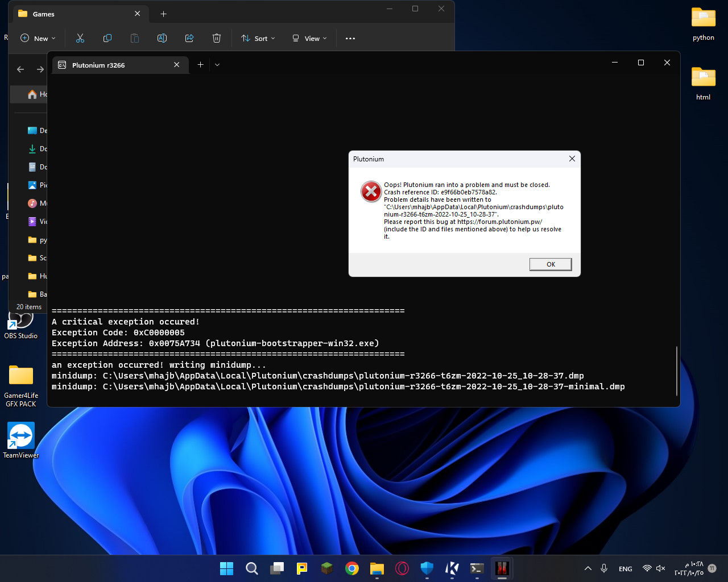Open the New dropdown in File Explorer
The width and height of the screenshot is (728, 582).
tap(38, 38)
